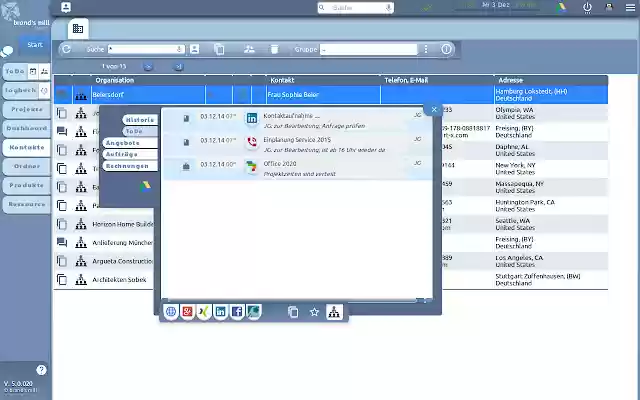640x400 pixels.
Task: Open Google Drive icon in the top bar
Action: pyautogui.click(x=562, y=7)
